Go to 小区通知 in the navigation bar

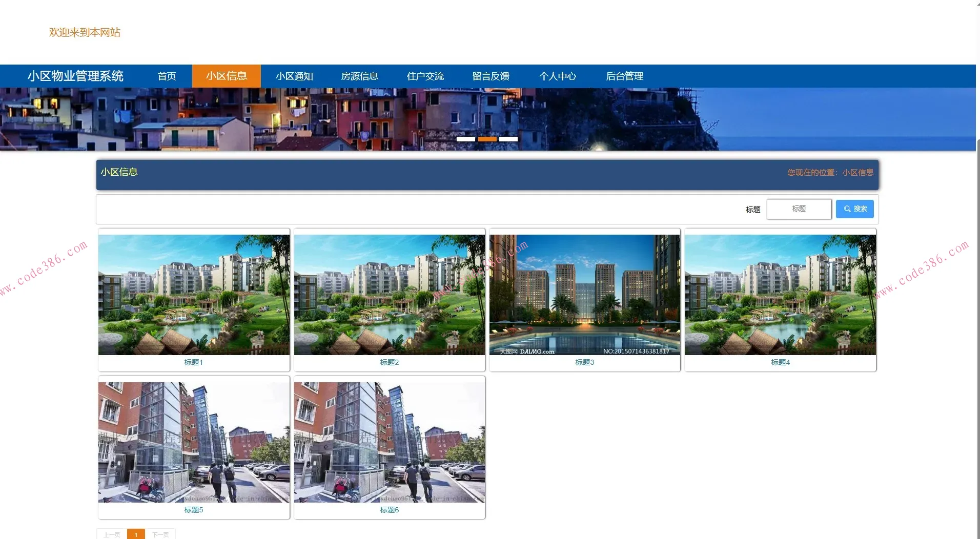(x=294, y=76)
